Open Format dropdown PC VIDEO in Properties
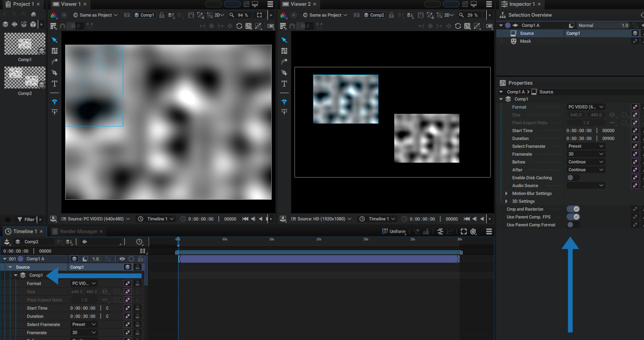644x340 pixels. point(586,107)
